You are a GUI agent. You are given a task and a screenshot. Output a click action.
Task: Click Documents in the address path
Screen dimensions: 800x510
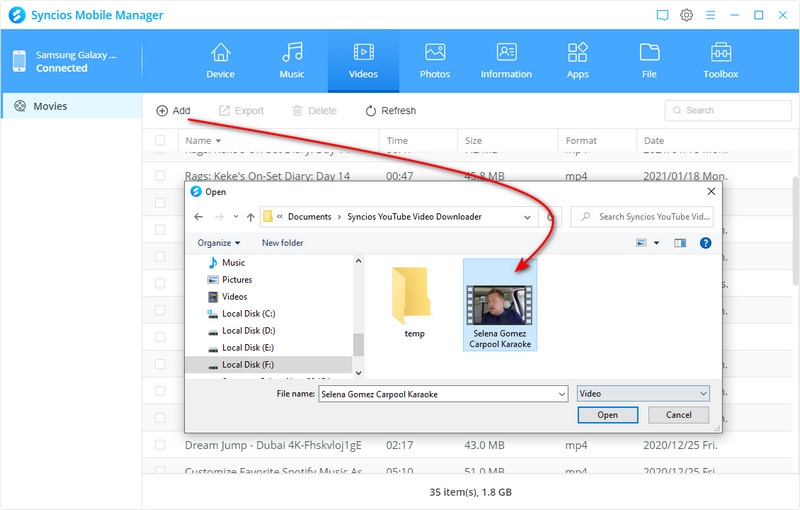(x=310, y=217)
